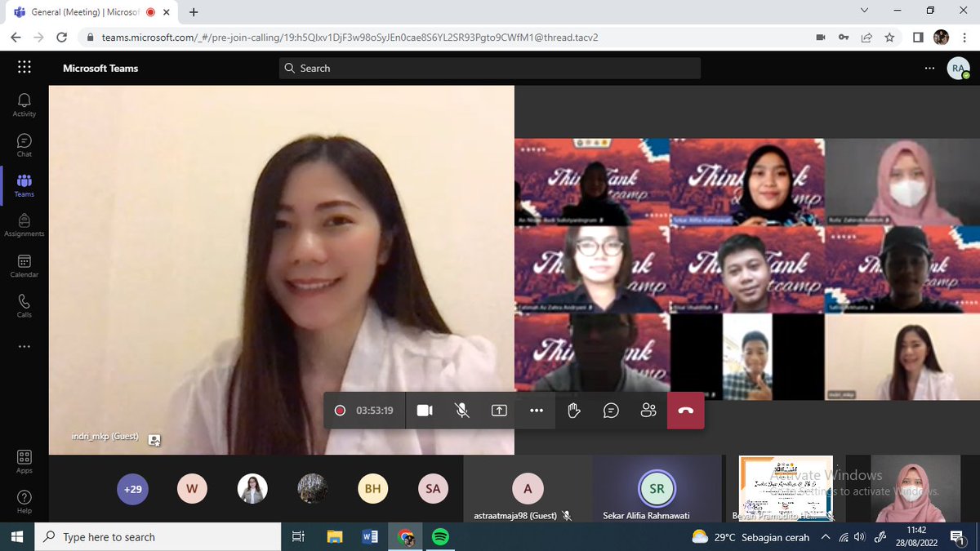Bookmark this tab with star icon
Screen dimensions: 980x551
[x=889, y=38]
